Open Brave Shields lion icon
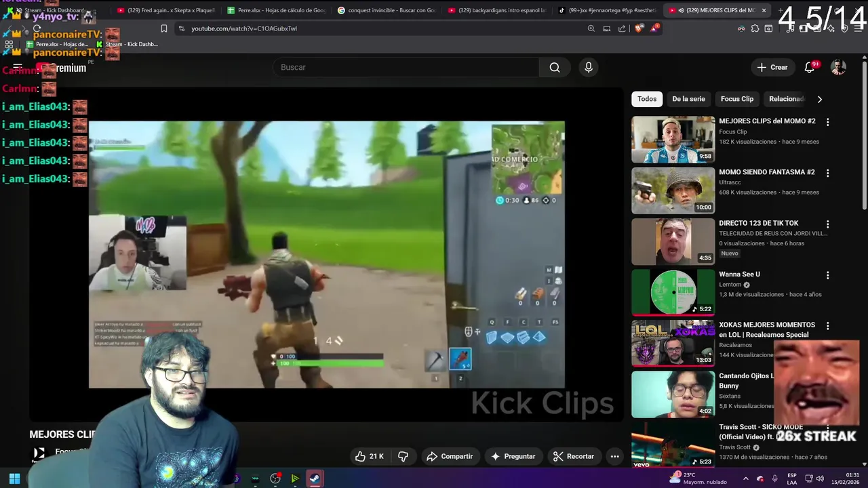Viewport: 868px width, 488px height. (639, 28)
